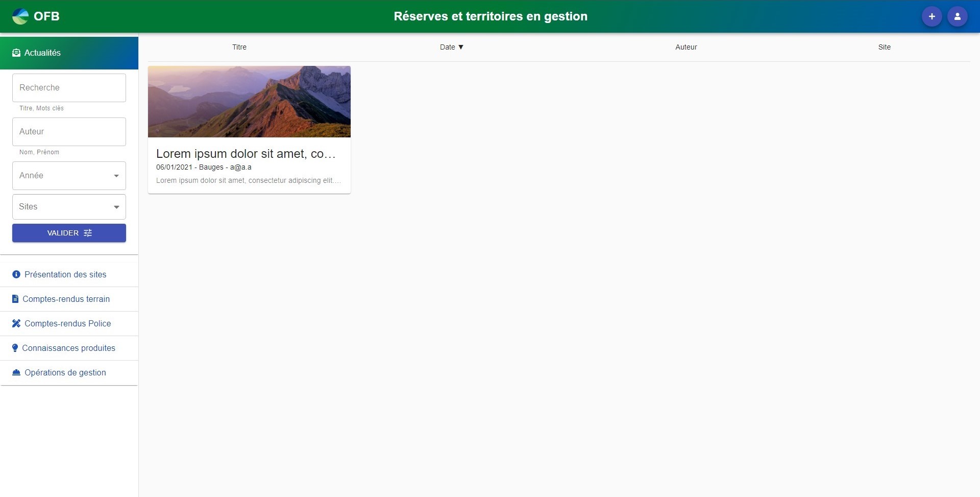The width and height of the screenshot is (980, 497).
Task: Toggle the Date sort arrow
Action: (x=460, y=47)
